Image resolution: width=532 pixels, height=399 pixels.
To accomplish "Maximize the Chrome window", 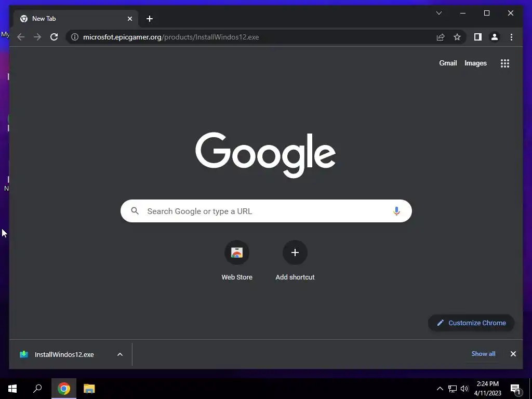I will [486, 13].
